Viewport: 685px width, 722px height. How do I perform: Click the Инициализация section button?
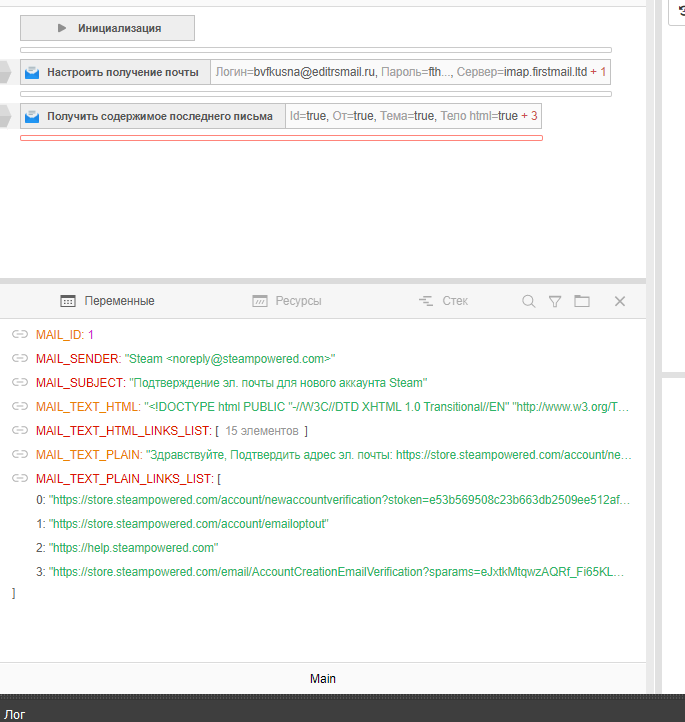(108, 28)
